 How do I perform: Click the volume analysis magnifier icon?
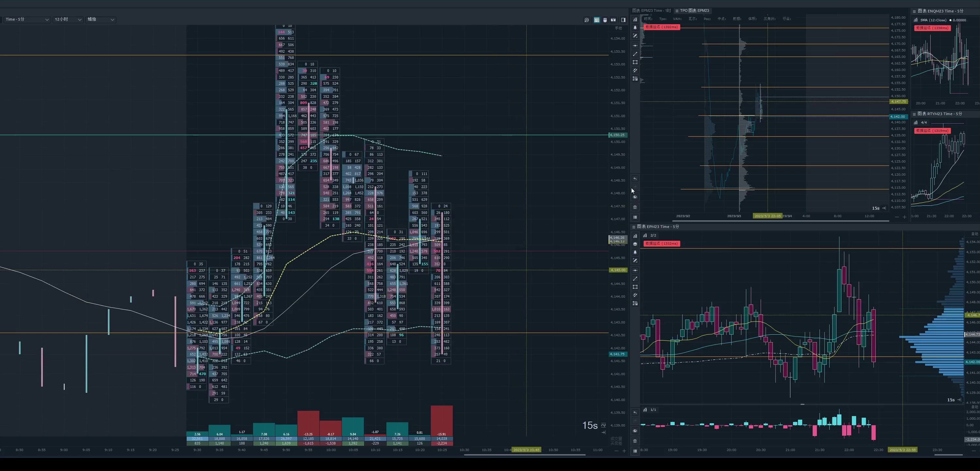587,20
